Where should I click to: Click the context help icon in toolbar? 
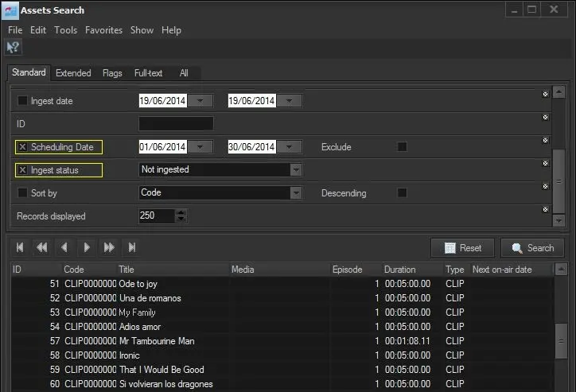pos(13,48)
